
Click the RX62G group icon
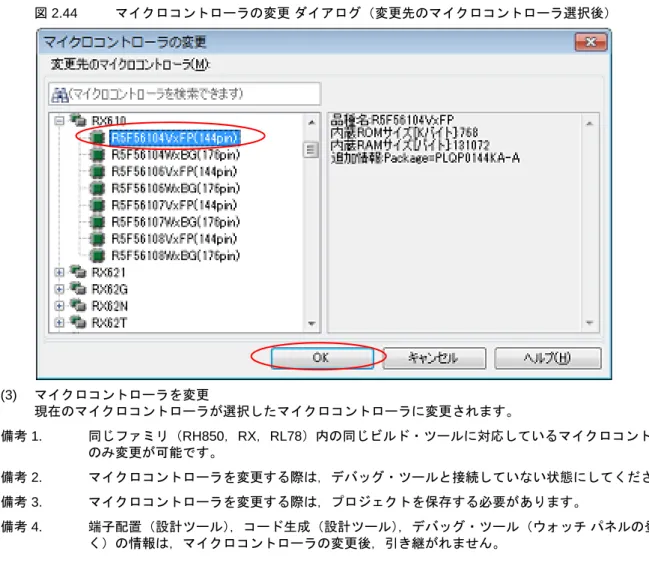(x=78, y=288)
